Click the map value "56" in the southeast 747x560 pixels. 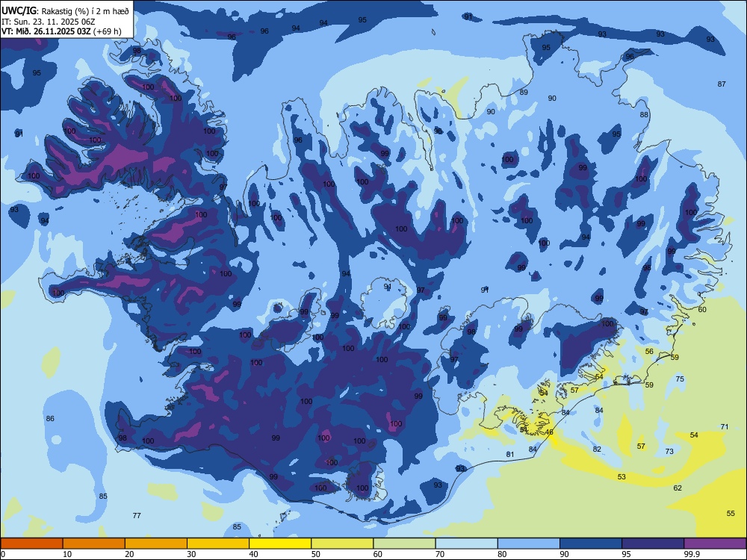[649, 351]
